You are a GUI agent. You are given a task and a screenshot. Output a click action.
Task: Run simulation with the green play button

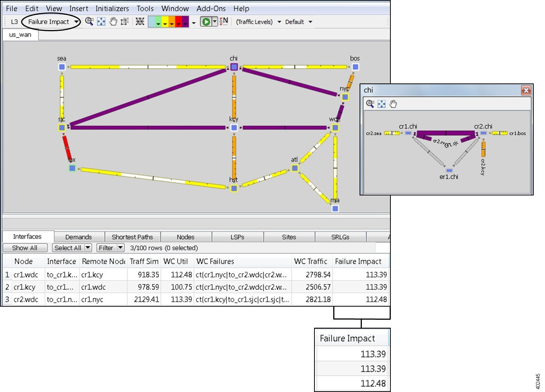[206, 22]
